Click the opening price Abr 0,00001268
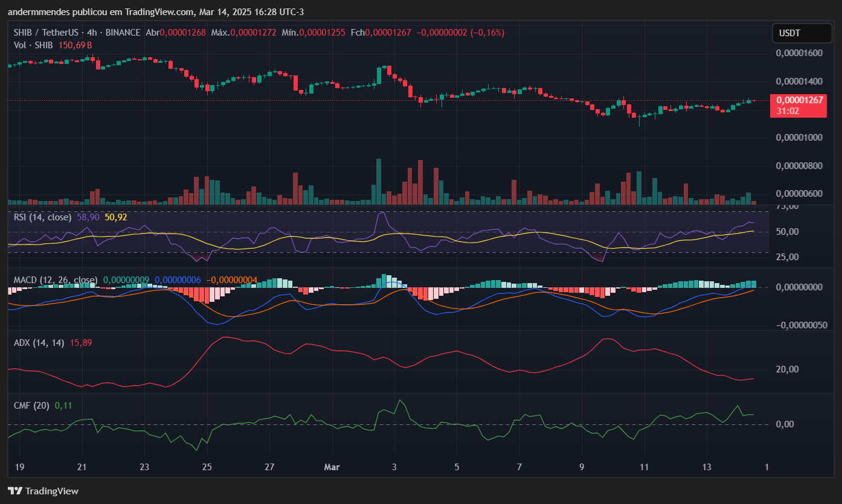Viewport: 842px width, 504px height. pos(175,33)
